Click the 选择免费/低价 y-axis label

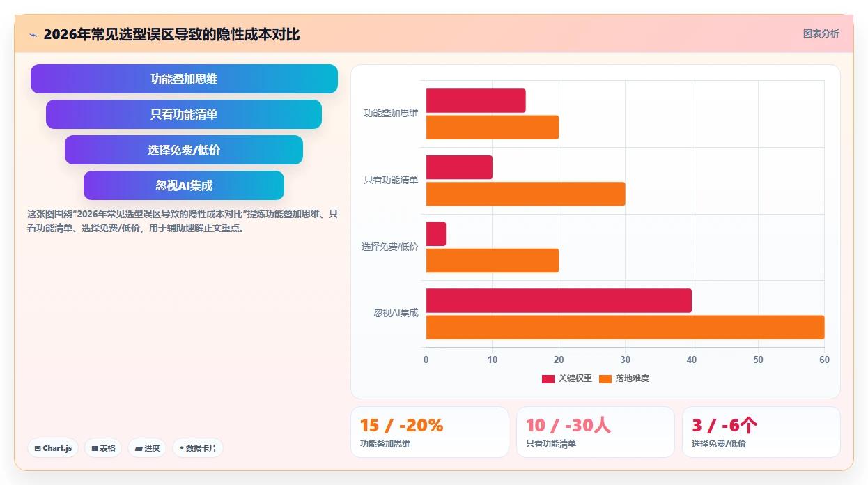pos(389,247)
